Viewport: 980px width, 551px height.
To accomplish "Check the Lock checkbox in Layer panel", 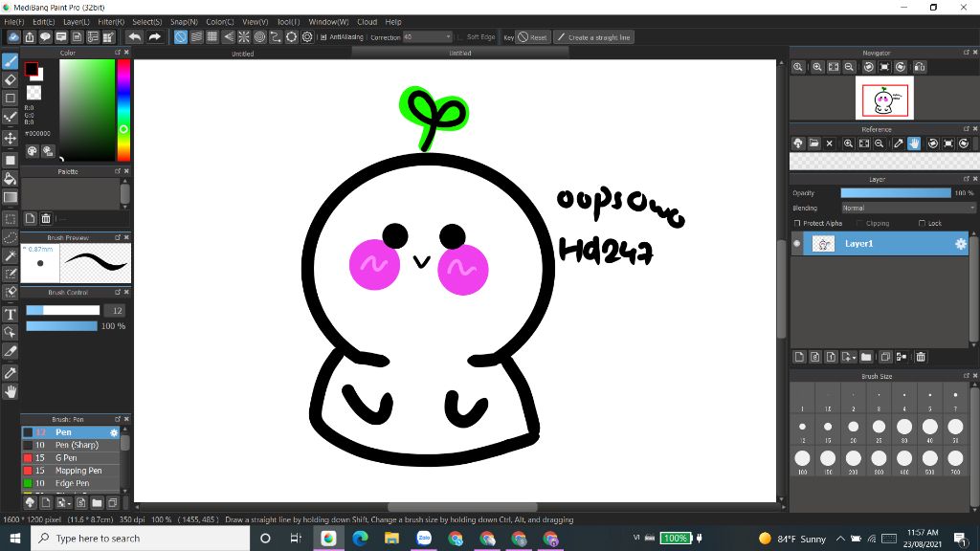I will click(922, 223).
